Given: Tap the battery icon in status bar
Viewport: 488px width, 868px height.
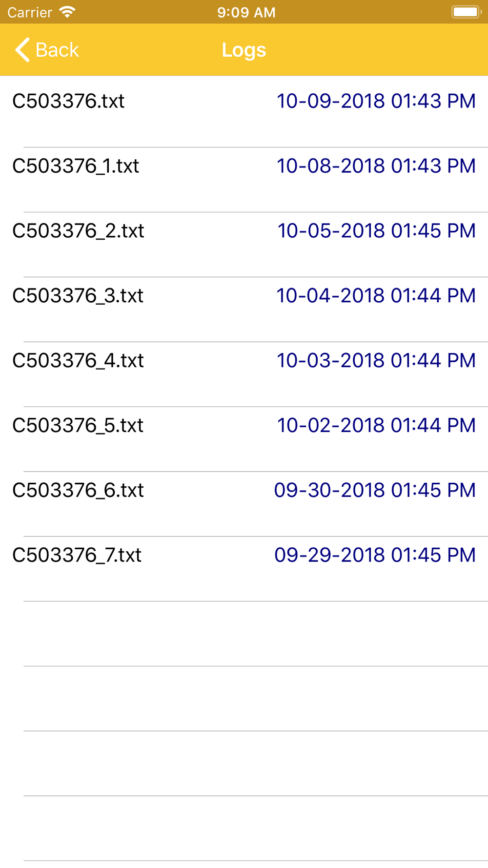Looking at the screenshot, I should 467,12.
